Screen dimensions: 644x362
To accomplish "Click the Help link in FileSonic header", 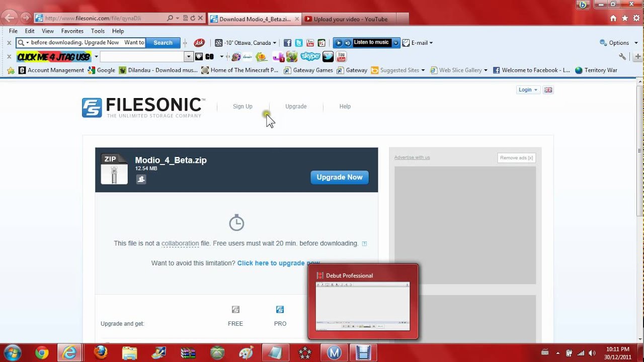I will pyautogui.click(x=345, y=107).
